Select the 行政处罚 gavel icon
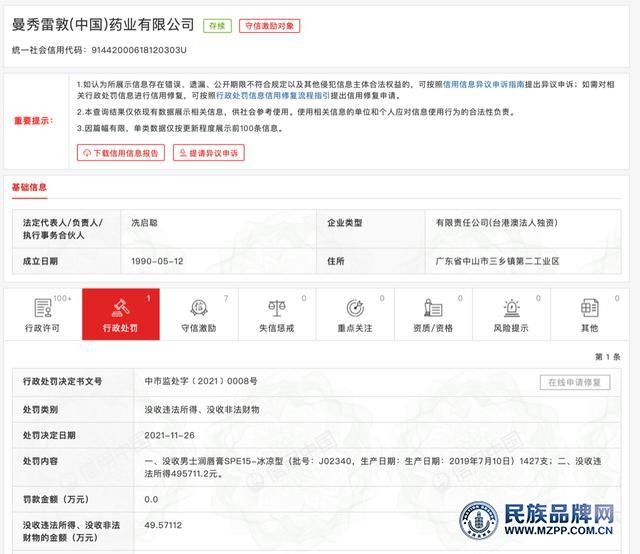The height and width of the screenshot is (554, 640). tap(120, 308)
